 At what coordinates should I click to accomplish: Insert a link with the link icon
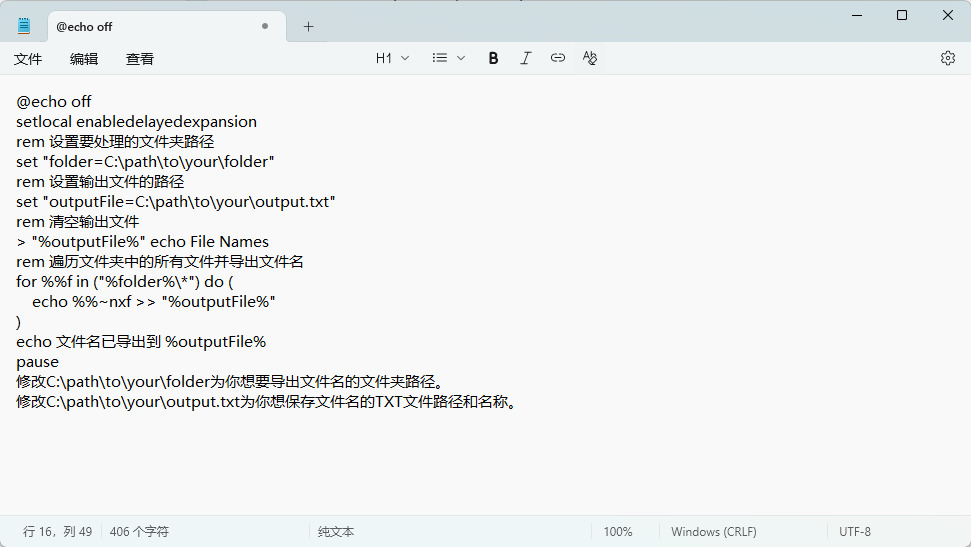click(557, 58)
